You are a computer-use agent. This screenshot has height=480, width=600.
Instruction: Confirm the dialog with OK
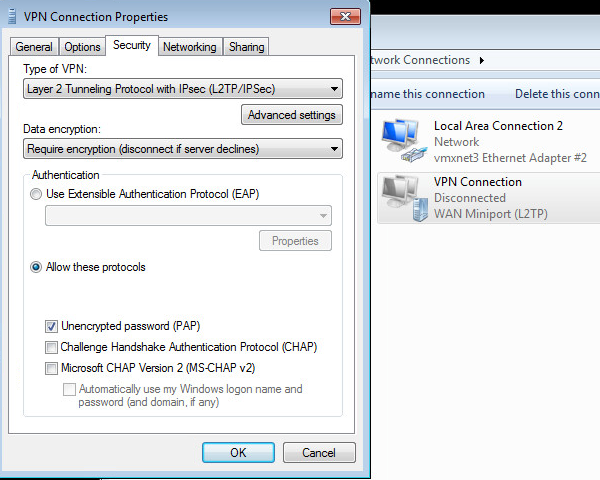pyautogui.click(x=238, y=453)
